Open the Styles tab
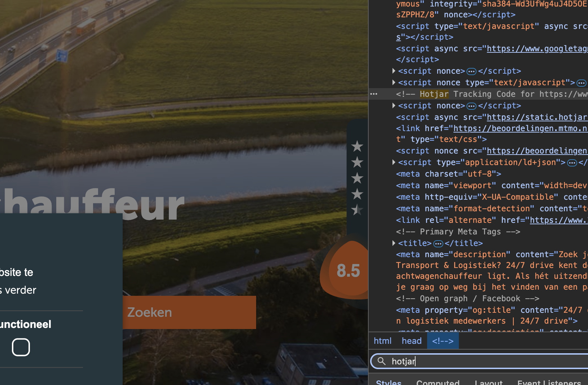This screenshot has height=385, width=588. pyautogui.click(x=389, y=382)
